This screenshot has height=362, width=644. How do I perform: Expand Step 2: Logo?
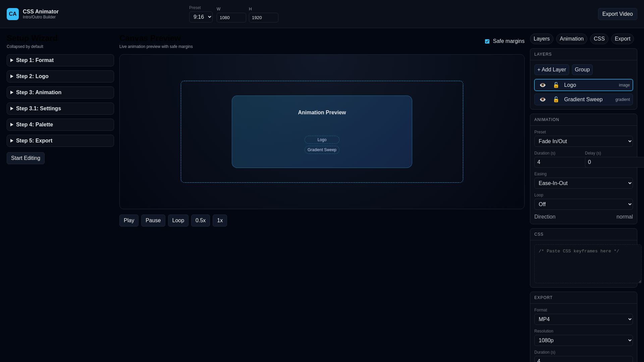[60, 76]
